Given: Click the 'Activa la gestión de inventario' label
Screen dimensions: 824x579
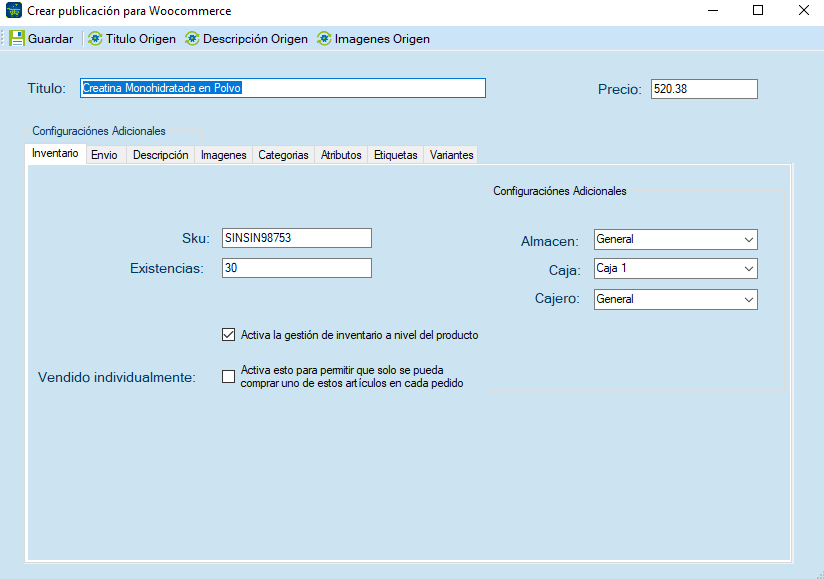Looking at the screenshot, I should pos(359,335).
